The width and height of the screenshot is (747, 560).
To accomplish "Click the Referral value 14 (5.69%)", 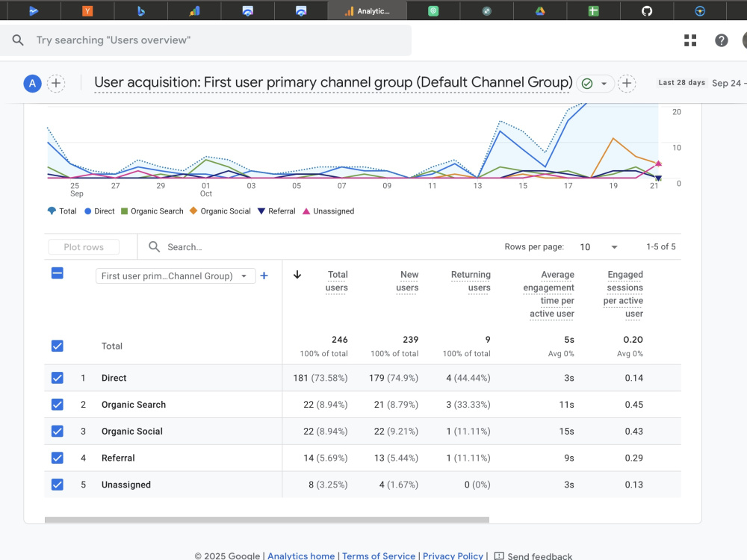I will [x=326, y=458].
